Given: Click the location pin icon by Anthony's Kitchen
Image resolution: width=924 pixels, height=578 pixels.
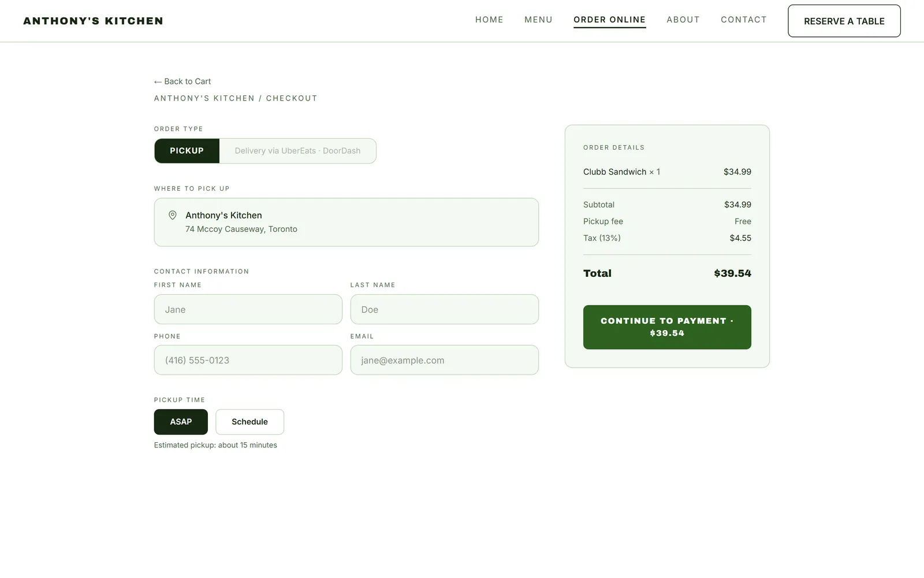Looking at the screenshot, I should (172, 215).
